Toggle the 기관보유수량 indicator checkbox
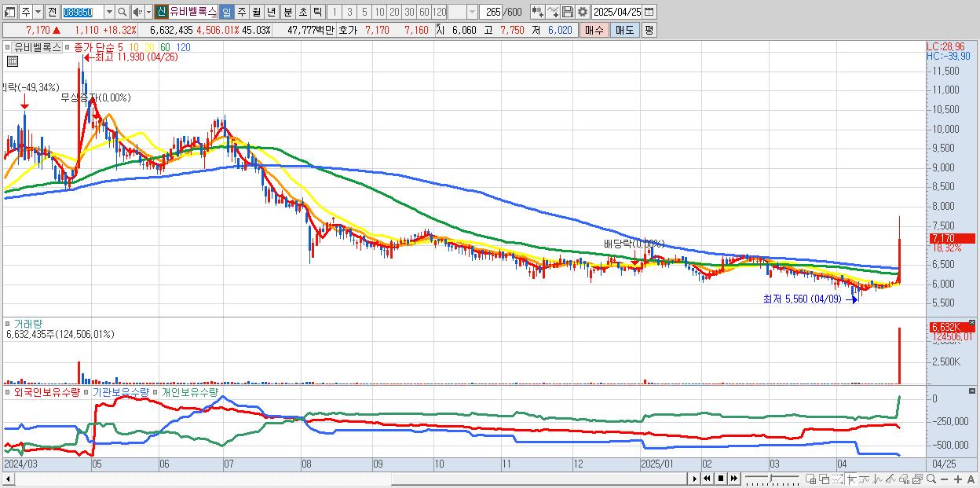980x488 pixels. 87,391
